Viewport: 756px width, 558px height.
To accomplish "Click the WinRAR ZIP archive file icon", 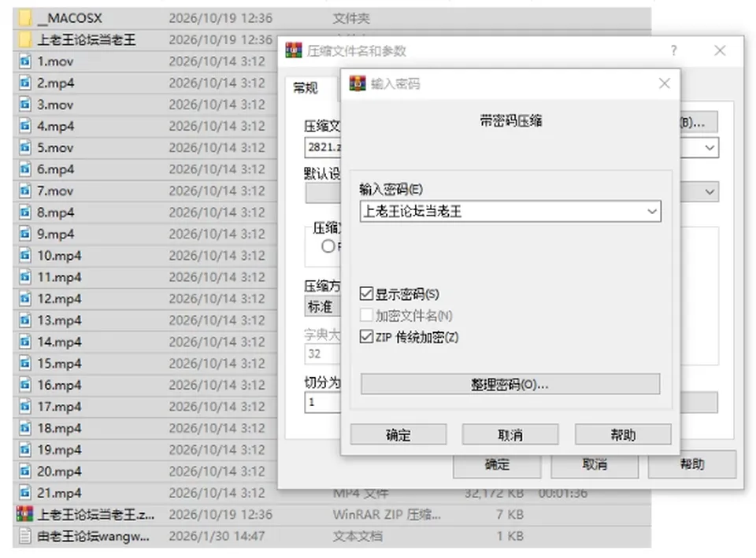I will click(25, 514).
